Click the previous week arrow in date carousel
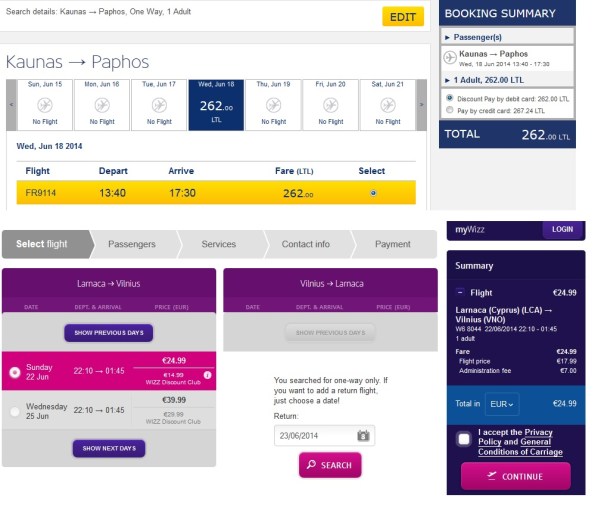The height and width of the screenshot is (510, 598). pos(11,105)
